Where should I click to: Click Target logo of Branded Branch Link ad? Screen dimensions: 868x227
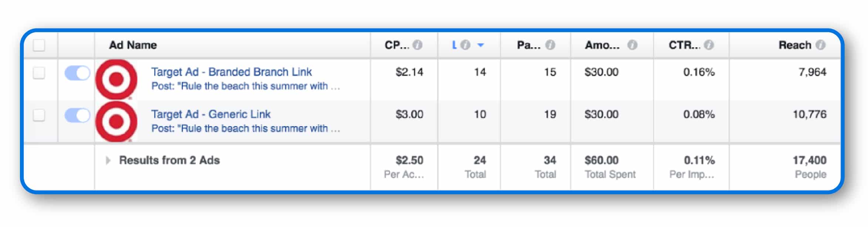pos(116,79)
